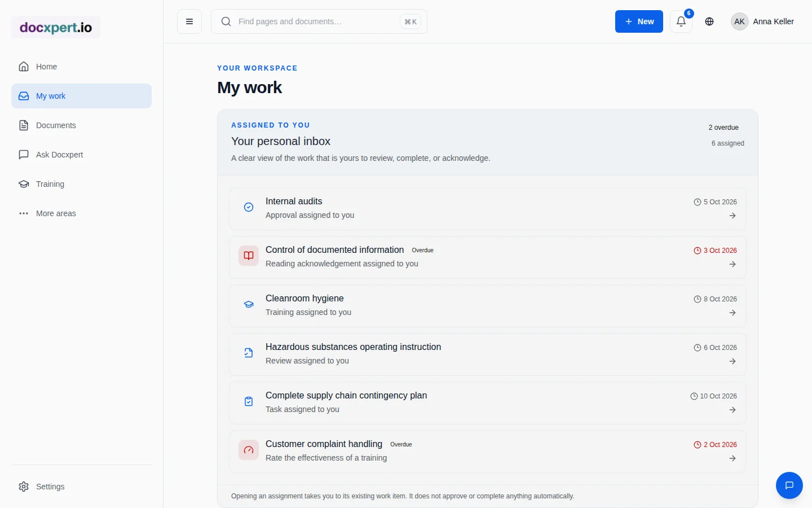Click the Hazardous substances review document icon
Image resolution: width=812 pixels, height=508 pixels.
249,353
